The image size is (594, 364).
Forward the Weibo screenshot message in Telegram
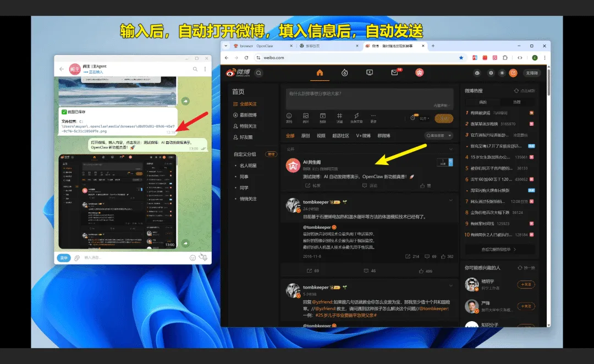(185, 243)
